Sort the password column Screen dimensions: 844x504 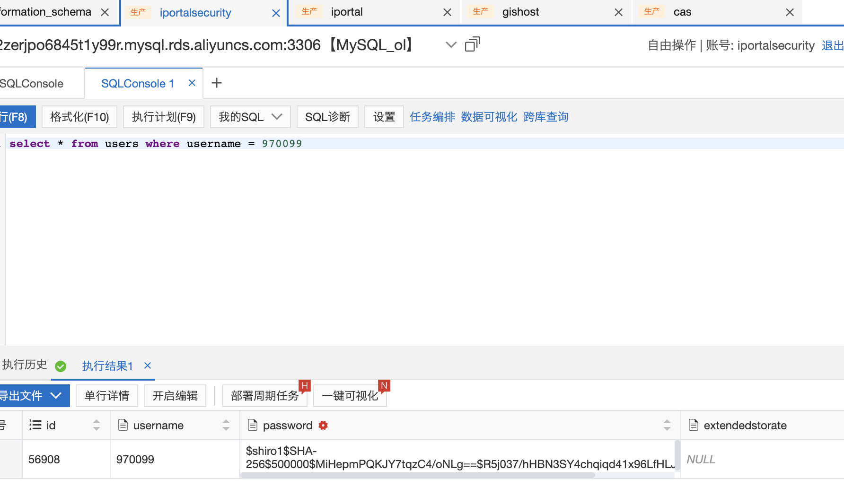point(667,425)
